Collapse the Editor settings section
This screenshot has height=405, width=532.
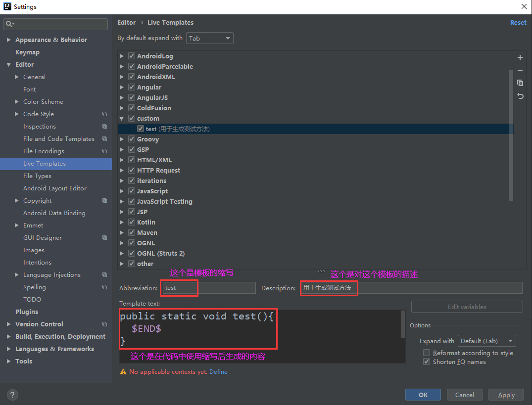[x=8, y=64]
